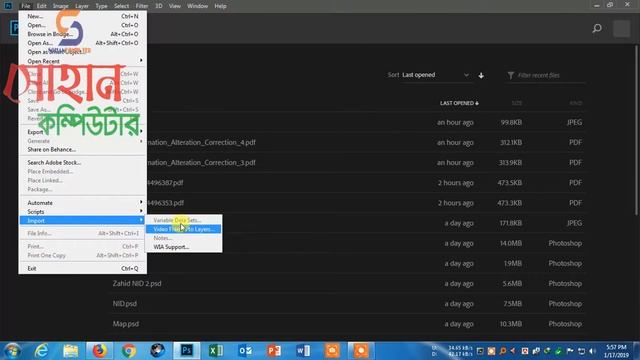This screenshot has width=640, height=360.
Task: Open PowerPoint from the taskbar
Action: 274,351
